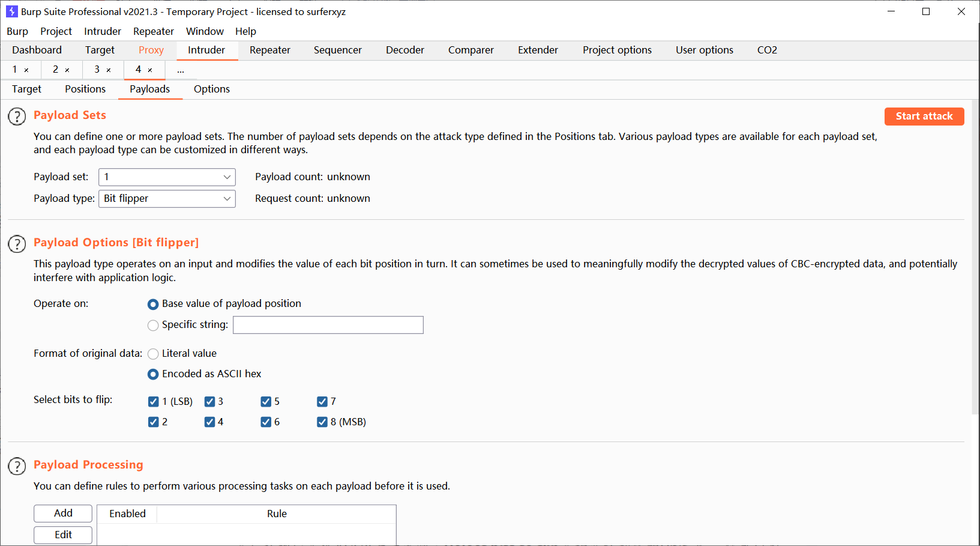This screenshot has width=980, height=546.
Task: Choose Literal value format option
Action: [153, 354]
